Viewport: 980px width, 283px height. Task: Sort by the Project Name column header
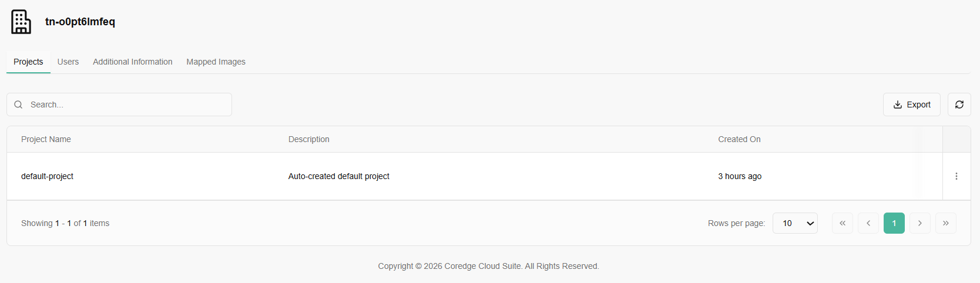click(x=46, y=139)
